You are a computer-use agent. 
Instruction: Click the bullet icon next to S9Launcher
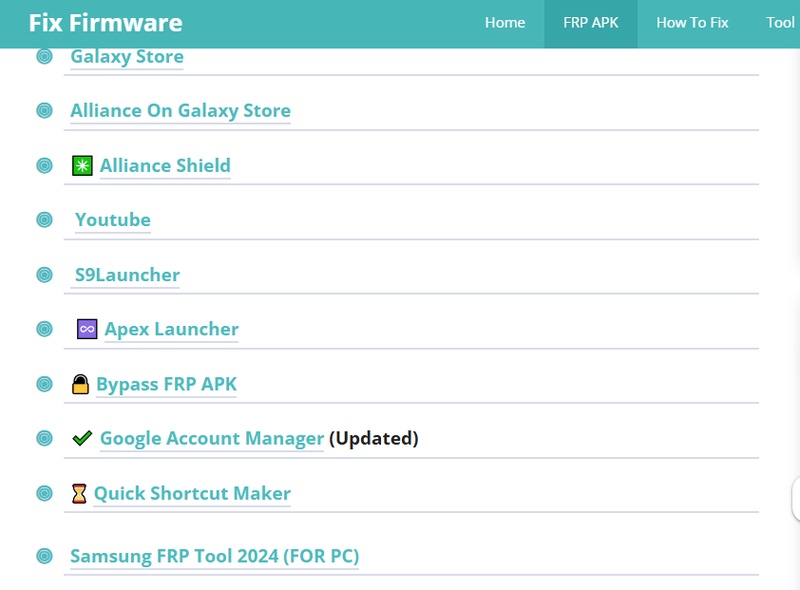pyautogui.click(x=44, y=275)
